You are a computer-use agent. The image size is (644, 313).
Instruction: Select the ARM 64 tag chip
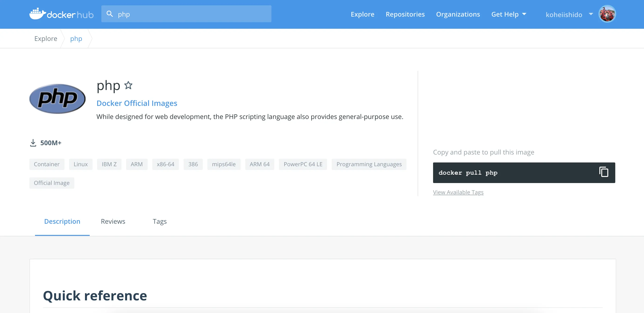(x=260, y=164)
